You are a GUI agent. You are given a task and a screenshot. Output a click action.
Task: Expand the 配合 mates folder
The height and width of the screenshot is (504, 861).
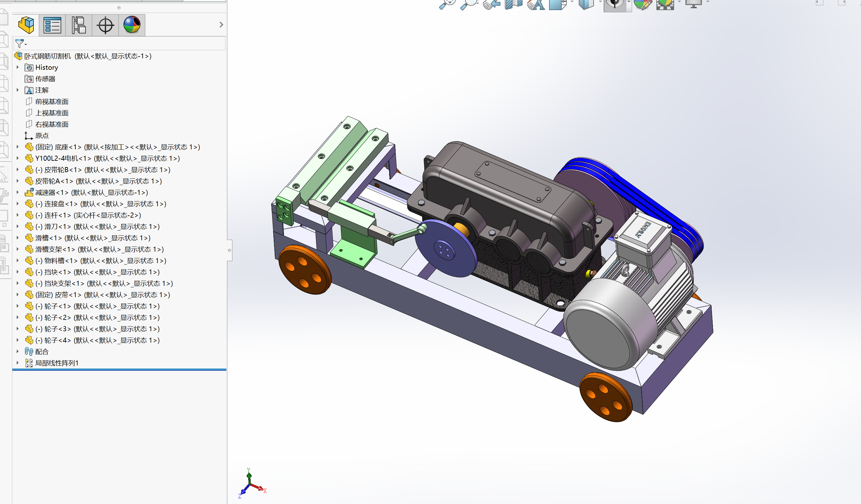tap(18, 351)
